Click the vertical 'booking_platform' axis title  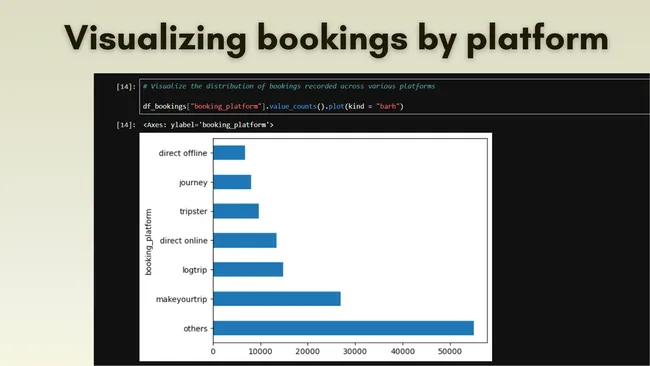coord(148,242)
